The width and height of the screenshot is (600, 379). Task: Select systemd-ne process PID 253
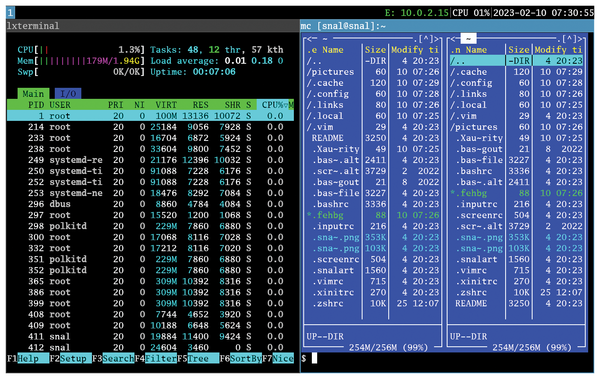coord(150,193)
